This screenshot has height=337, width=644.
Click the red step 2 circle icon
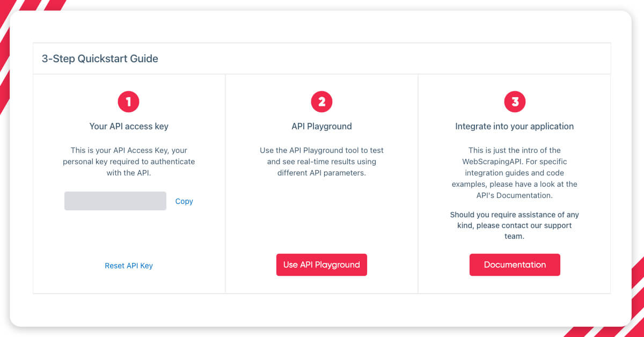[x=321, y=101]
